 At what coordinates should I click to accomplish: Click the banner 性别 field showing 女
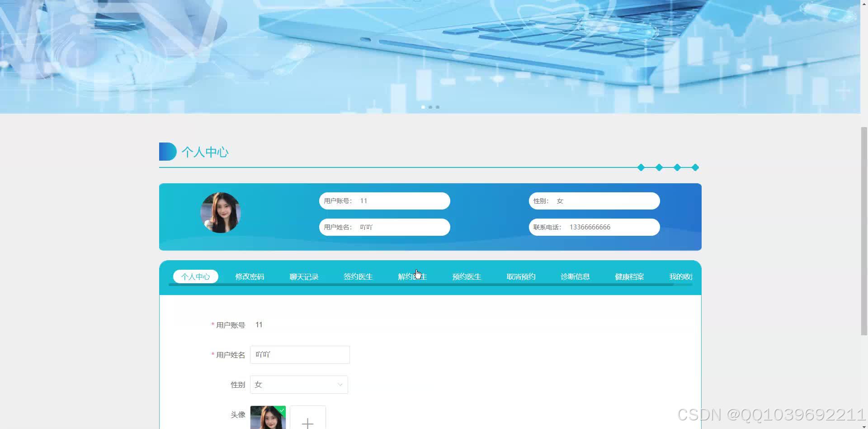[x=594, y=201]
